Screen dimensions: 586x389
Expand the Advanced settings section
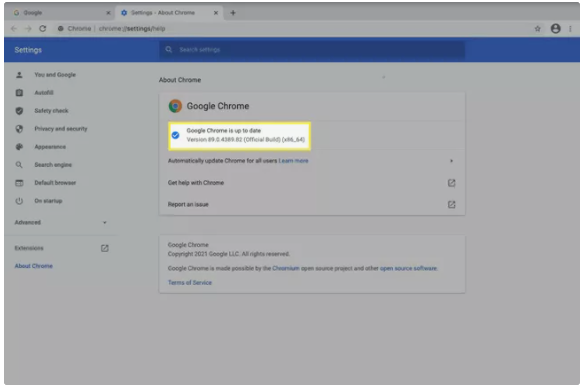tap(61, 222)
